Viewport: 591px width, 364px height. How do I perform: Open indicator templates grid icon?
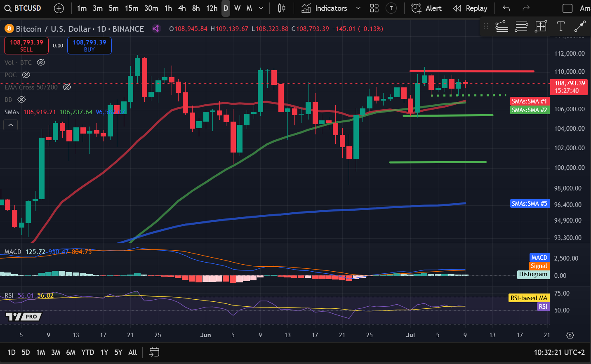coord(374,8)
